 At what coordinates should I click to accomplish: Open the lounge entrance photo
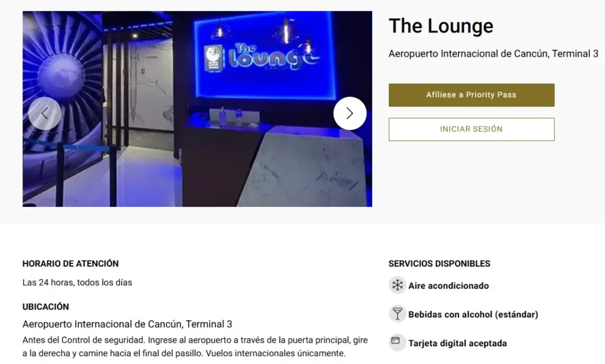[x=197, y=109]
